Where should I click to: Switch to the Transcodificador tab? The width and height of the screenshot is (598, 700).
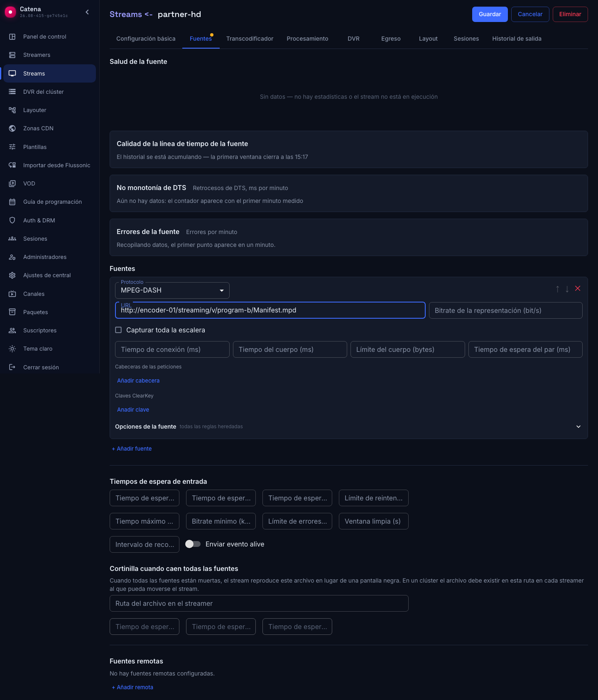pos(250,39)
